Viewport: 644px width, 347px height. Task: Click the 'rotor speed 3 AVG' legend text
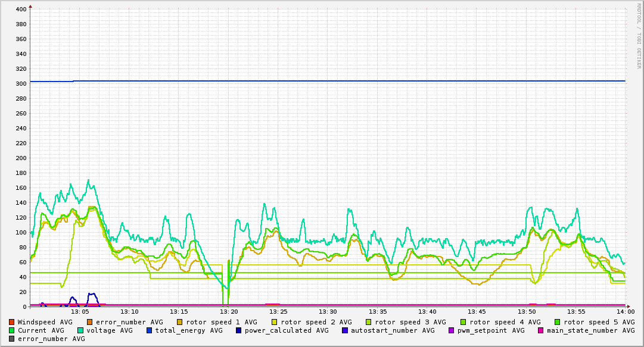point(410,323)
